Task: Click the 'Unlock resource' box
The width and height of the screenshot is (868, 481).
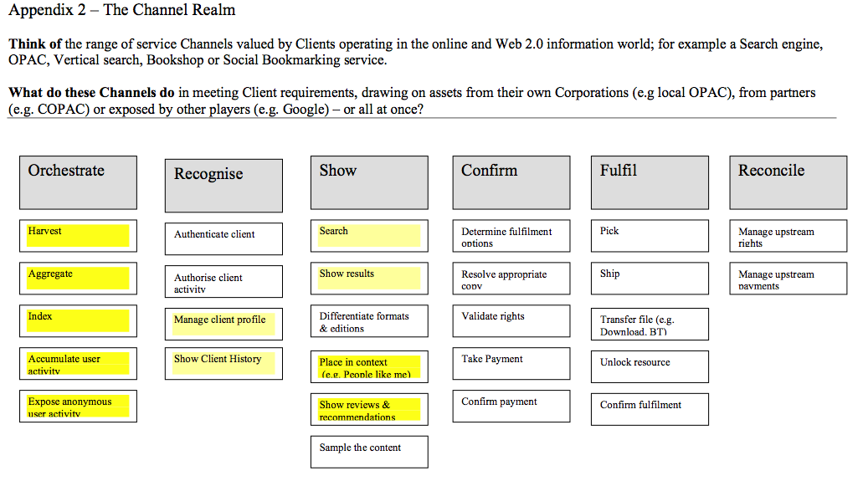Action: (x=650, y=367)
